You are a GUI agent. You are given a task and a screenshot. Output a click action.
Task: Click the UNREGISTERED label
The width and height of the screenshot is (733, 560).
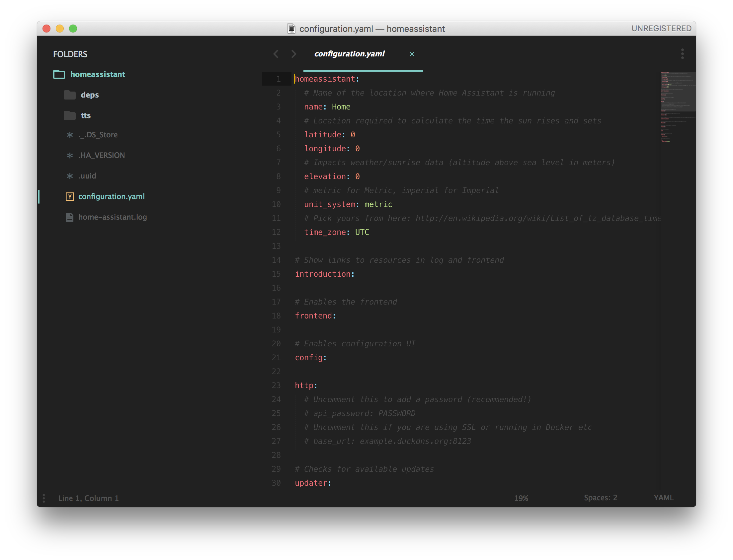[661, 29]
